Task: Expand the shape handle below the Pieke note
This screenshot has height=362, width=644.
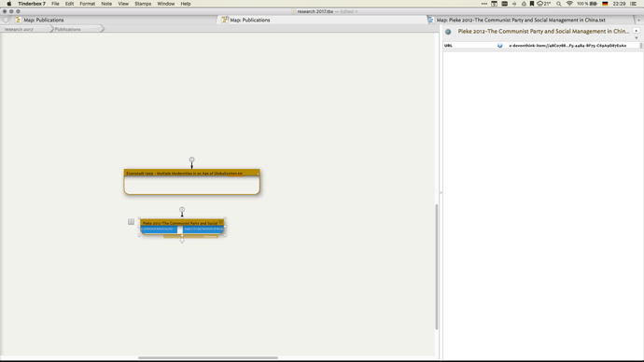Action: click(x=182, y=241)
